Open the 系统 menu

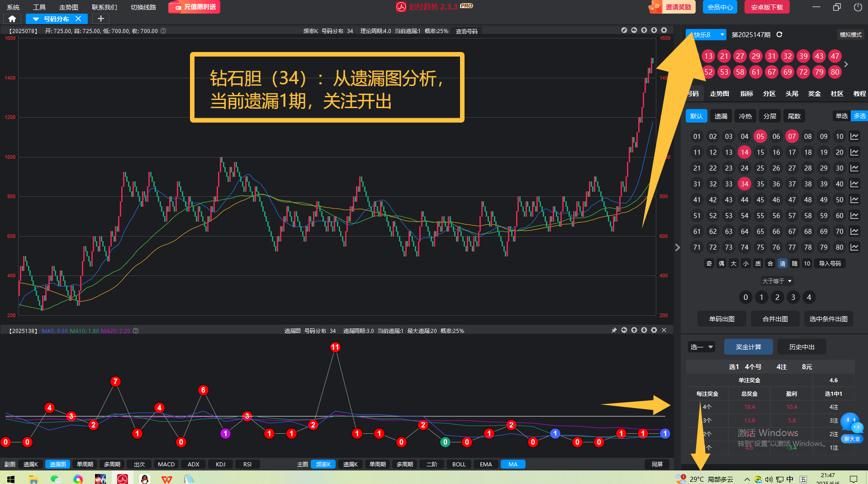coord(13,7)
